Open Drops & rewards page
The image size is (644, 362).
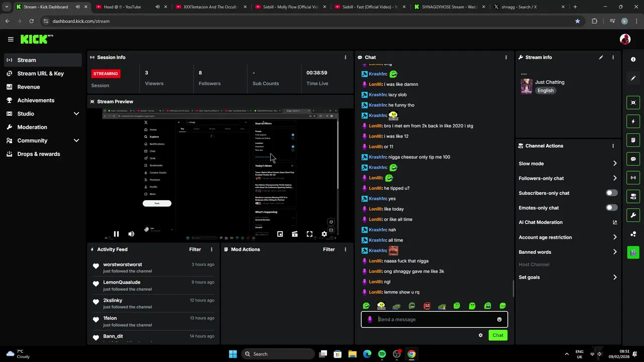[x=43, y=154]
